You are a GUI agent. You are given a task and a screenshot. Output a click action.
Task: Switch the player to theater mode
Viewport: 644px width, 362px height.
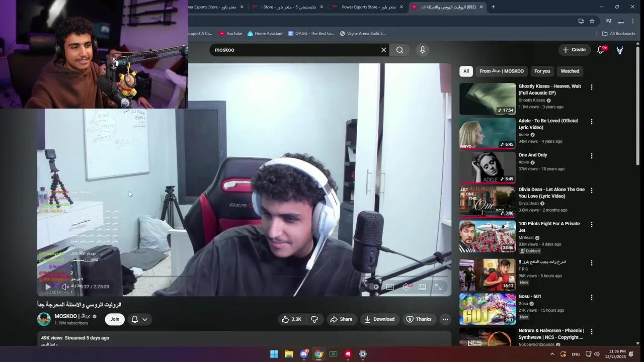click(x=422, y=287)
